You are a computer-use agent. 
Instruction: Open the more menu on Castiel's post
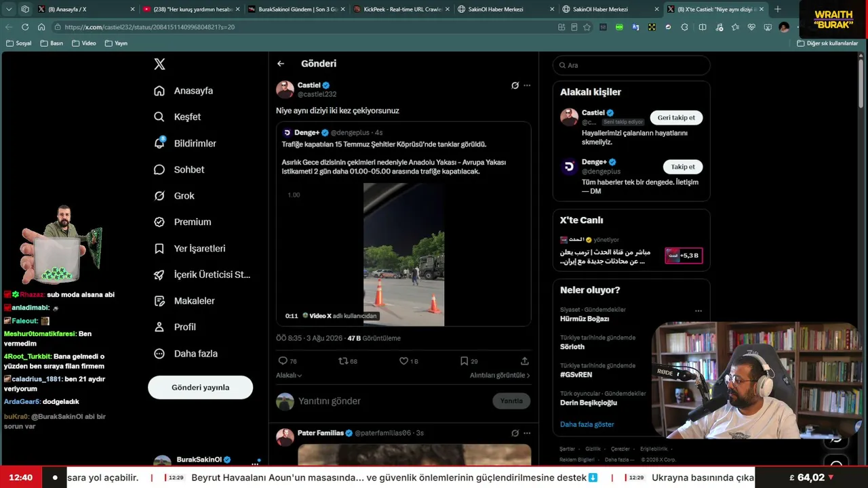coord(527,85)
